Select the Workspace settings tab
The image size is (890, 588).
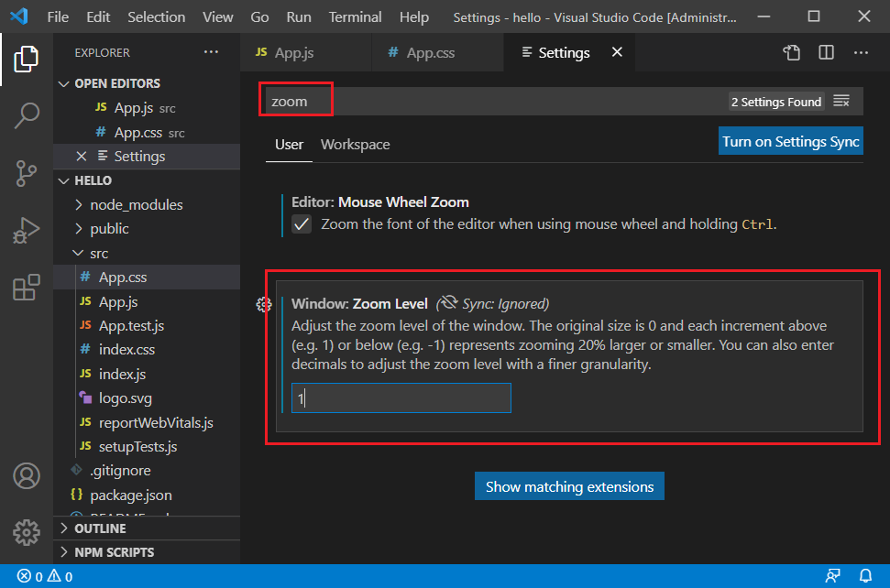[x=356, y=145]
